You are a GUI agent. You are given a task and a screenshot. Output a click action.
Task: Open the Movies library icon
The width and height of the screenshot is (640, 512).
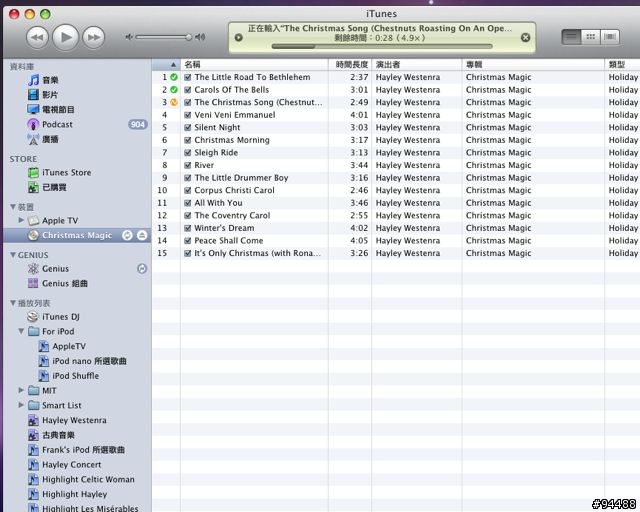click(x=33, y=95)
